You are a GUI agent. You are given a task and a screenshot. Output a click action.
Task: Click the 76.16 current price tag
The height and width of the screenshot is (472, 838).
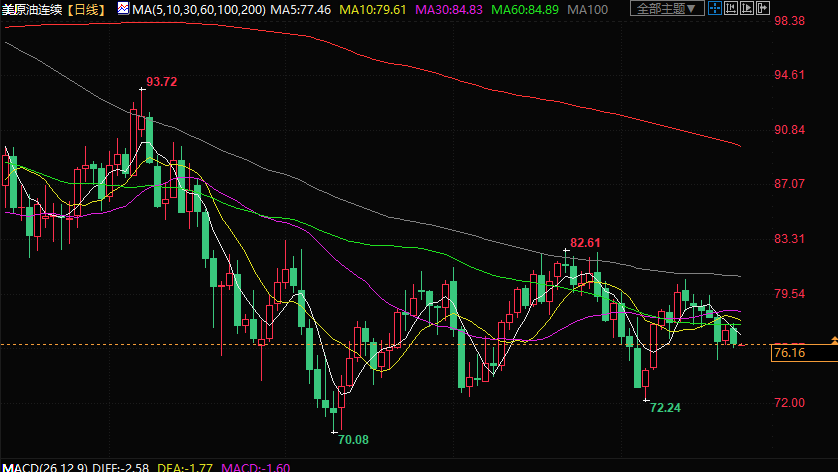click(x=789, y=353)
